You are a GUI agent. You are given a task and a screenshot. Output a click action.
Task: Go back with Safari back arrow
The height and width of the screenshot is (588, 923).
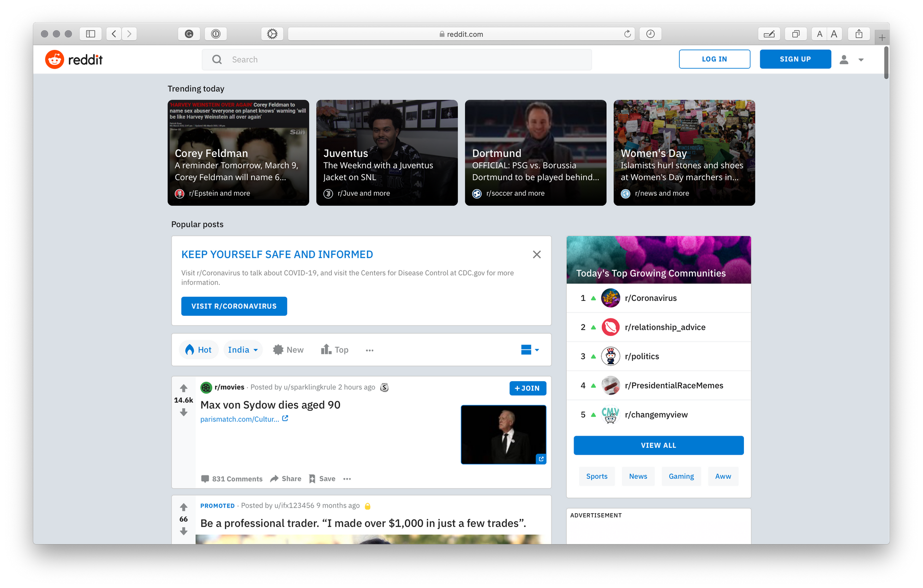click(114, 34)
